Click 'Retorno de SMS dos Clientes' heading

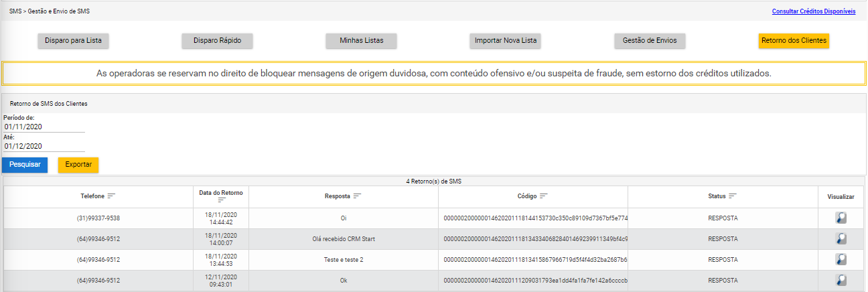(x=49, y=104)
